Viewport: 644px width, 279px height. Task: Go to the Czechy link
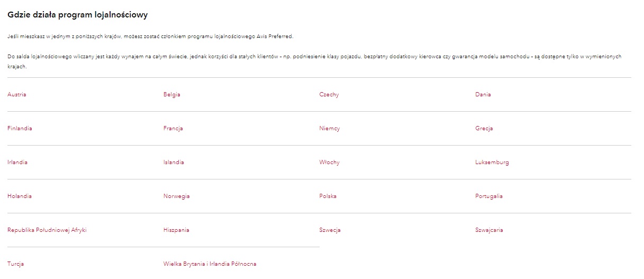pyautogui.click(x=329, y=95)
